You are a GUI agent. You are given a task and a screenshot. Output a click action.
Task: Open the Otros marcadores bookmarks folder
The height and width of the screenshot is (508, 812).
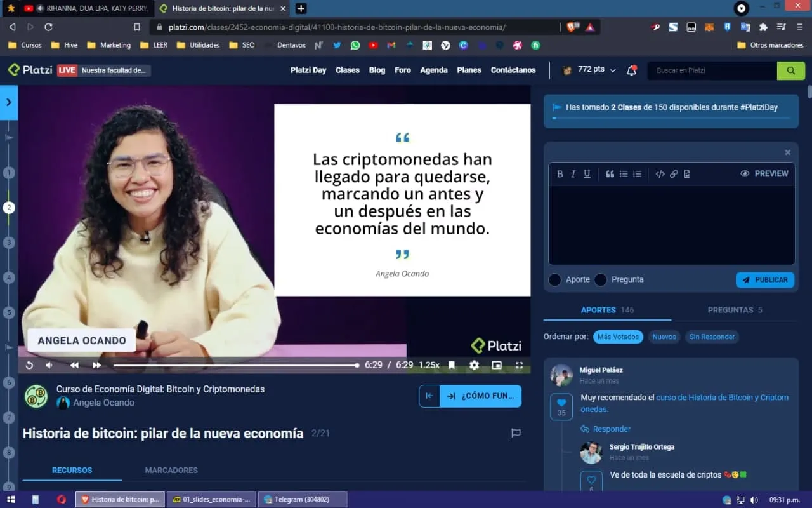(x=771, y=45)
